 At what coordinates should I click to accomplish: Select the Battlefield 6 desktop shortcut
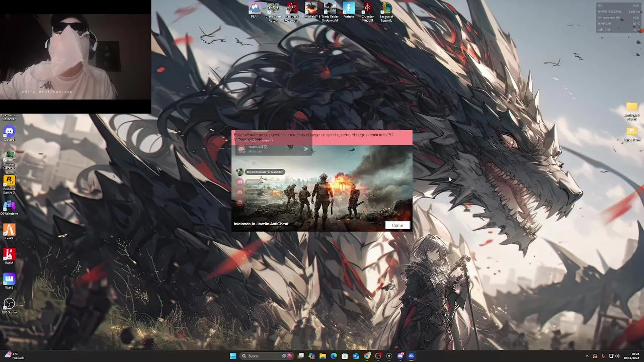311,11
